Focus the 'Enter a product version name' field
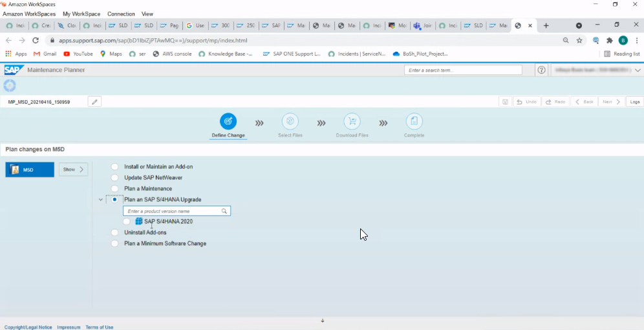644x330 pixels. click(177, 211)
